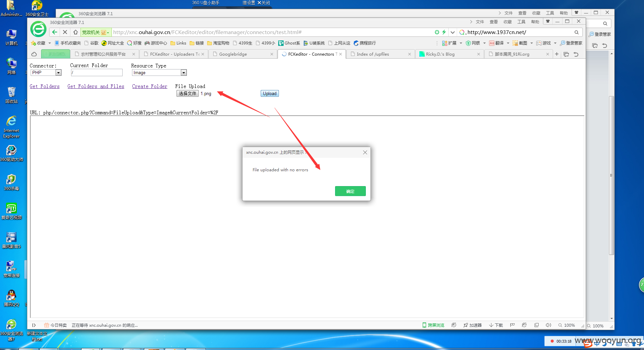644x350 pixels.
Task: Expand the 网银 dropdown arrow
Action: coord(484,43)
